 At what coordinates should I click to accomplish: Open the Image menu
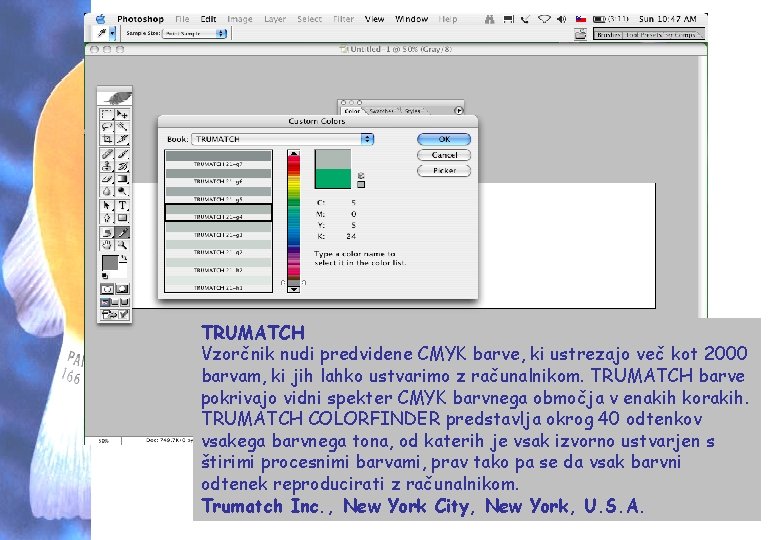pyautogui.click(x=240, y=19)
